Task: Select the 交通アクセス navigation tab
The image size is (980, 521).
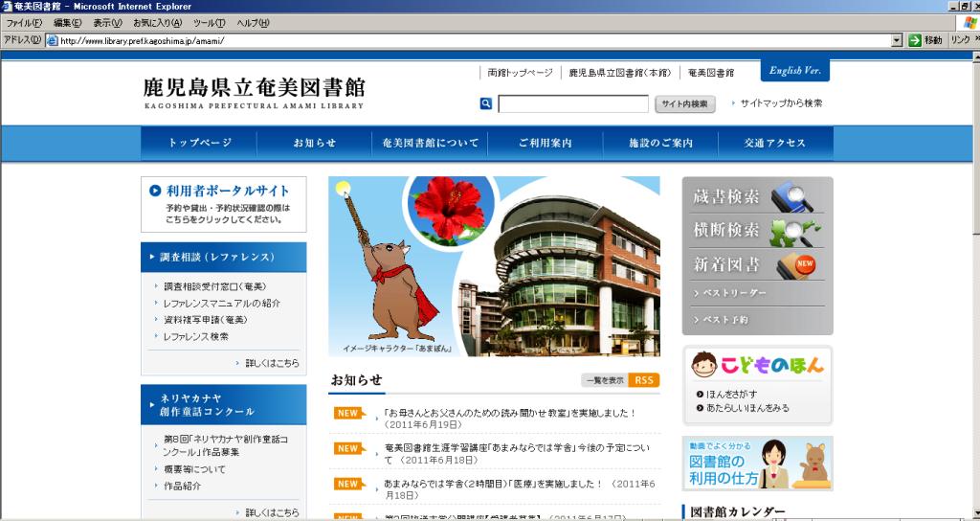Action: 775,144
